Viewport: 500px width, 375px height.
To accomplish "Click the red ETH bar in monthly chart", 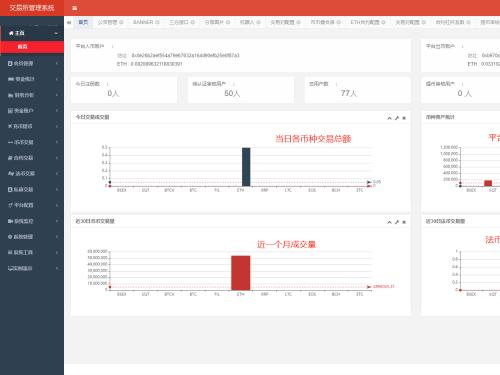I will 241,273.
